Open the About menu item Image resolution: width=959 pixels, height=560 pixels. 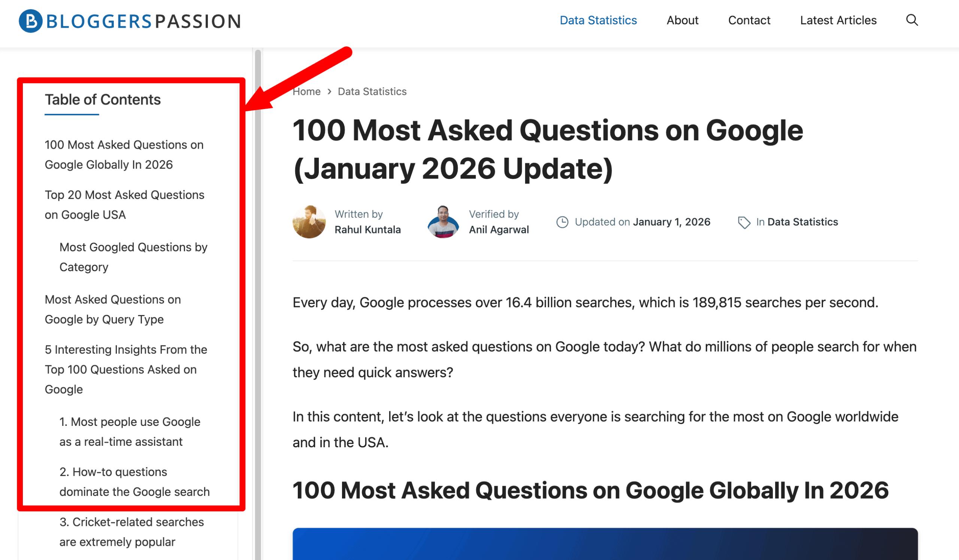coord(682,20)
